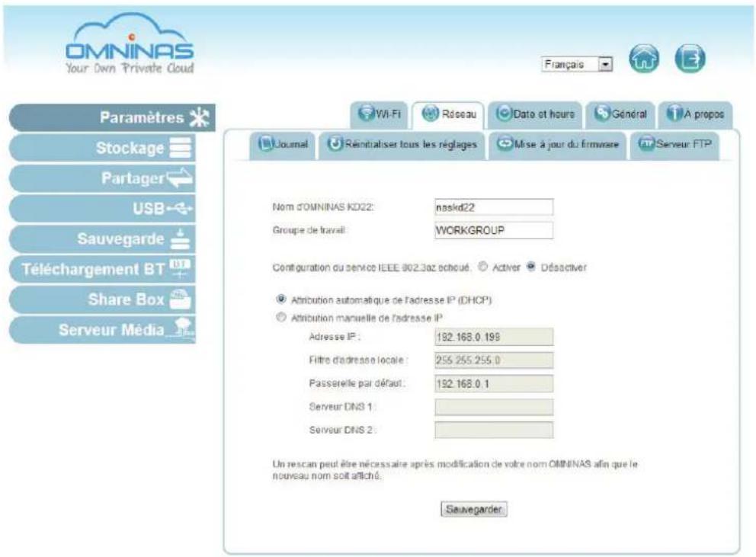
Task: Switch to the Date et heure tab
Action: (x=535, y=114)
